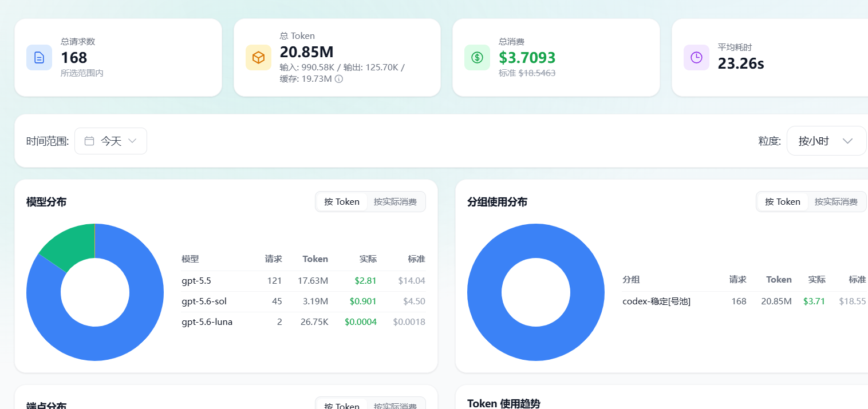868x409 pixels.
Task: Switch model distribution to 按实际消费
Action: point(395,201)
